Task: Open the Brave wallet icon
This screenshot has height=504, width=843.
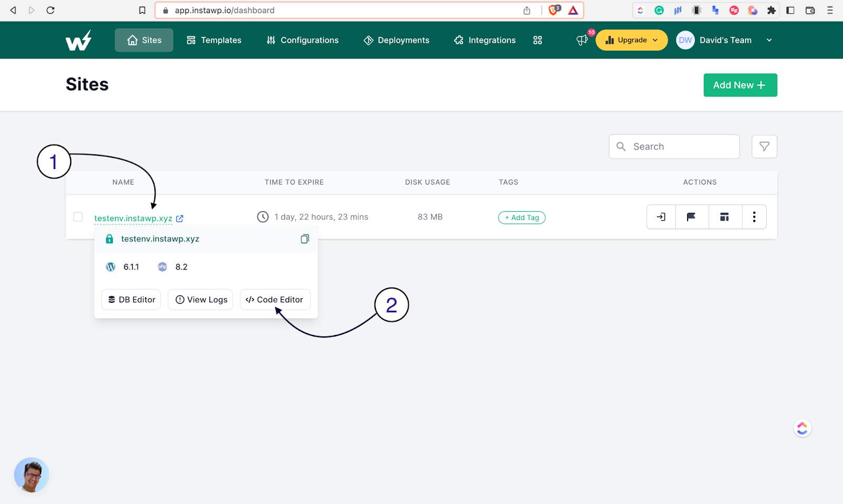Action: coord(810,10)
